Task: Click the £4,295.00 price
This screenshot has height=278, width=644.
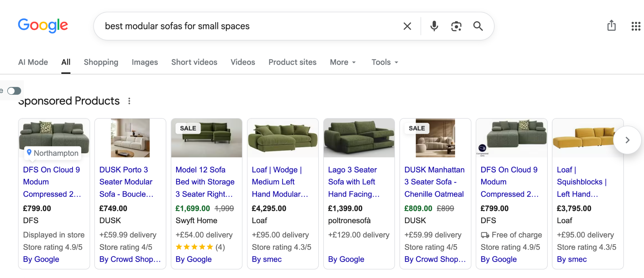Action: [x=269, y=208]
